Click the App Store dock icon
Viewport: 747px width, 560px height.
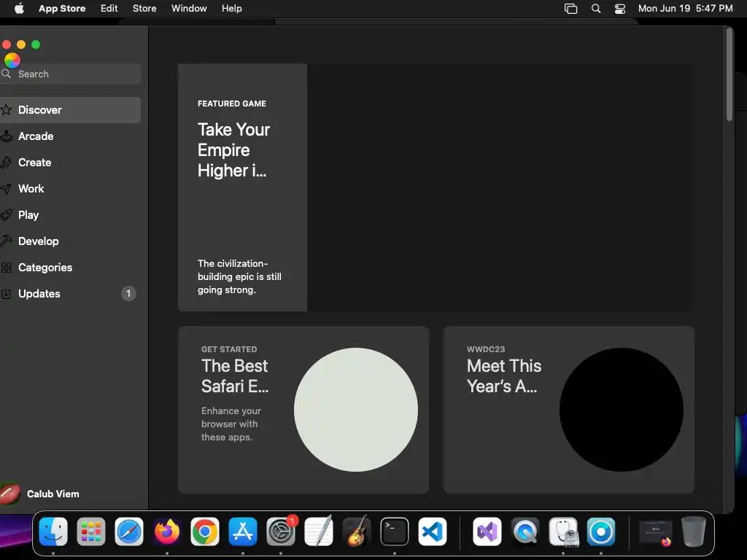pos(243,532)
